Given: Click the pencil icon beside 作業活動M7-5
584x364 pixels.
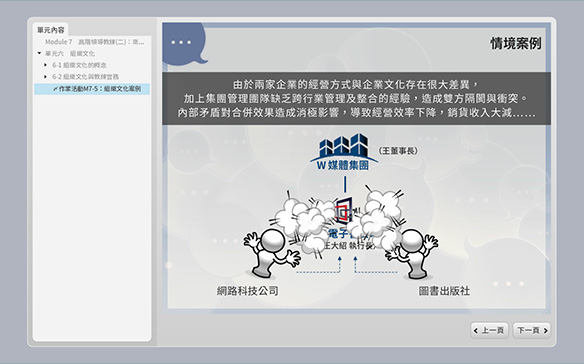Looking at the screenshot, I should tap(55, 89).
